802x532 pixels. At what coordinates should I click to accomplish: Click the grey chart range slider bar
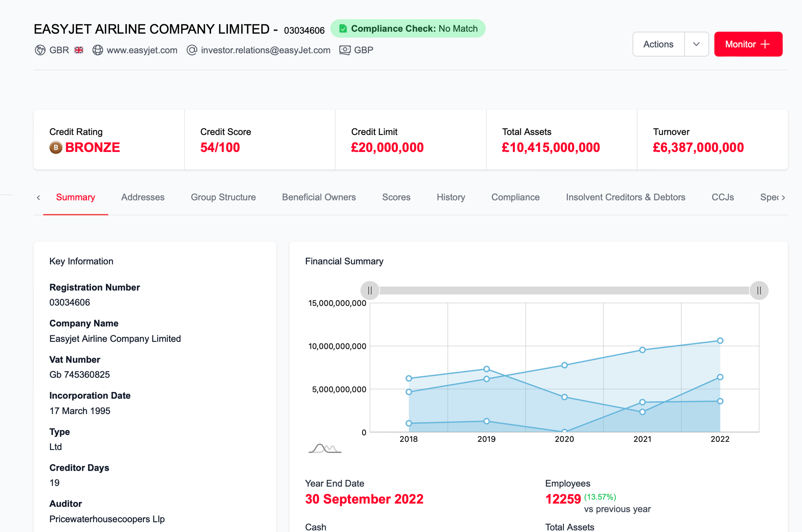(x=564, y=290)
